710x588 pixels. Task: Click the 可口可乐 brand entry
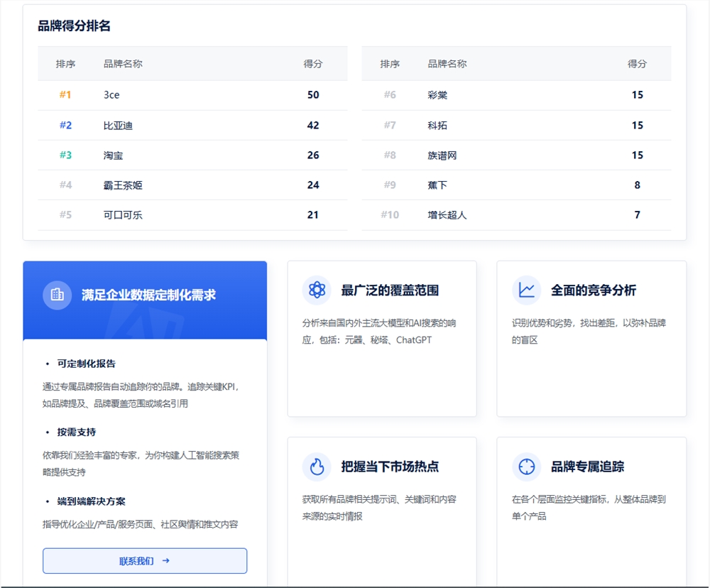coord(124,214)
